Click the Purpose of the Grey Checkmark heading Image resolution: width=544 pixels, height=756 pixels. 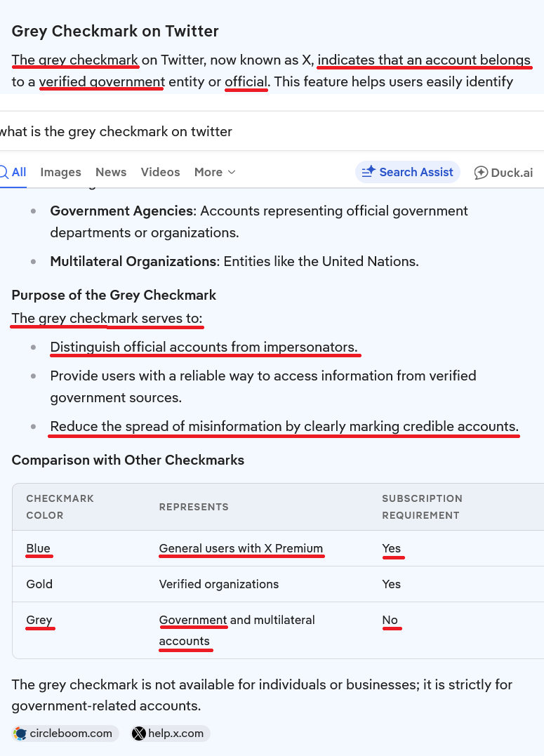click(x=114, y=295)
